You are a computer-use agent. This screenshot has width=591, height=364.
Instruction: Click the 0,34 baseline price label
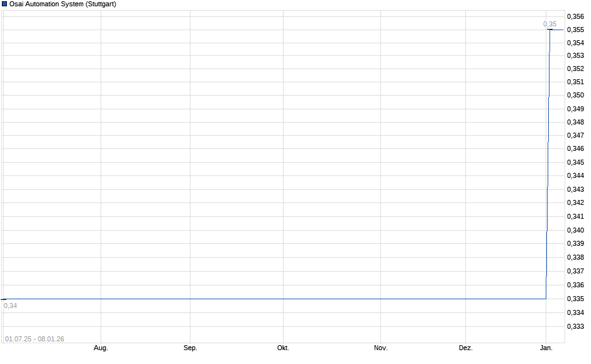[11, 306]
